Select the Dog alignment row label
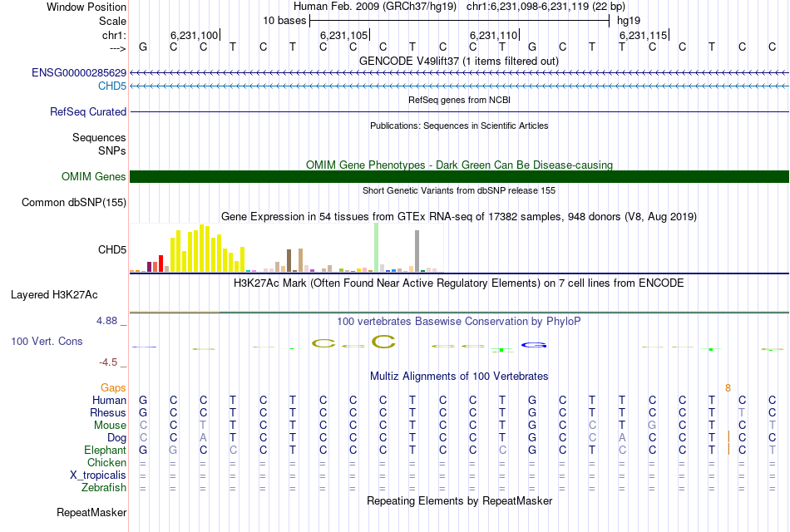 click(116, 438)
